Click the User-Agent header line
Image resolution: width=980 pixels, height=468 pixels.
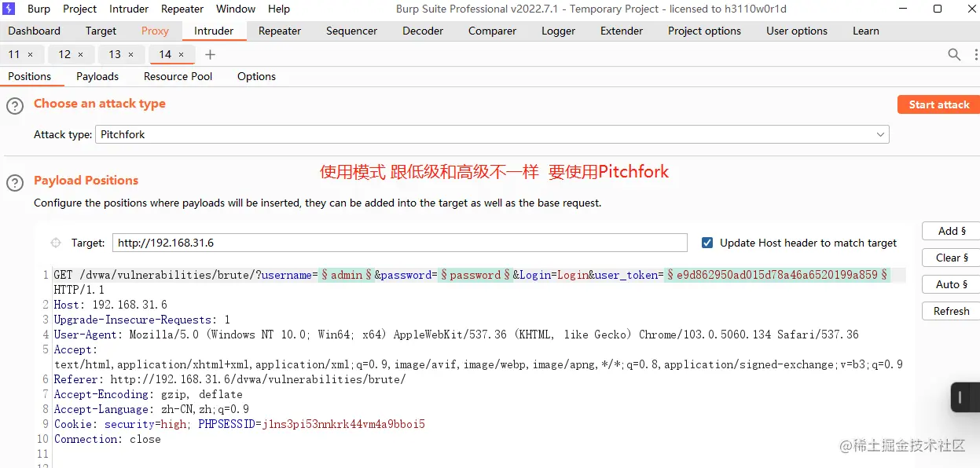pos(456,335)
